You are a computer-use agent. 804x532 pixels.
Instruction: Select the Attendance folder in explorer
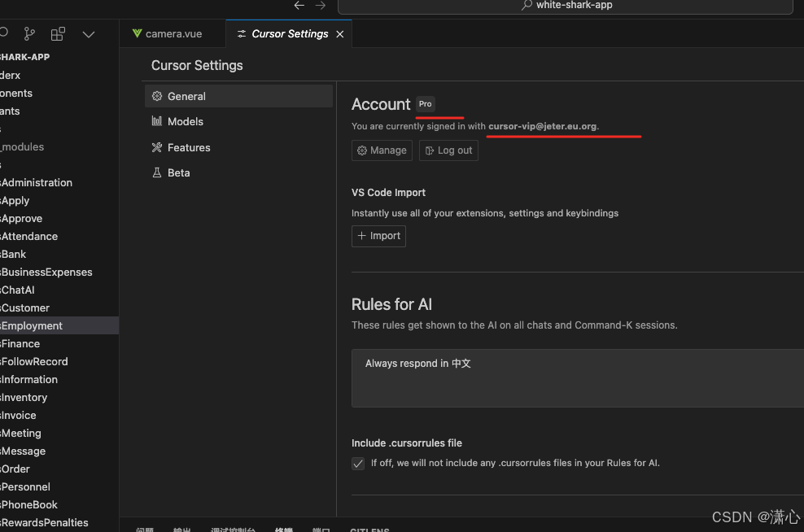[59, 236]
